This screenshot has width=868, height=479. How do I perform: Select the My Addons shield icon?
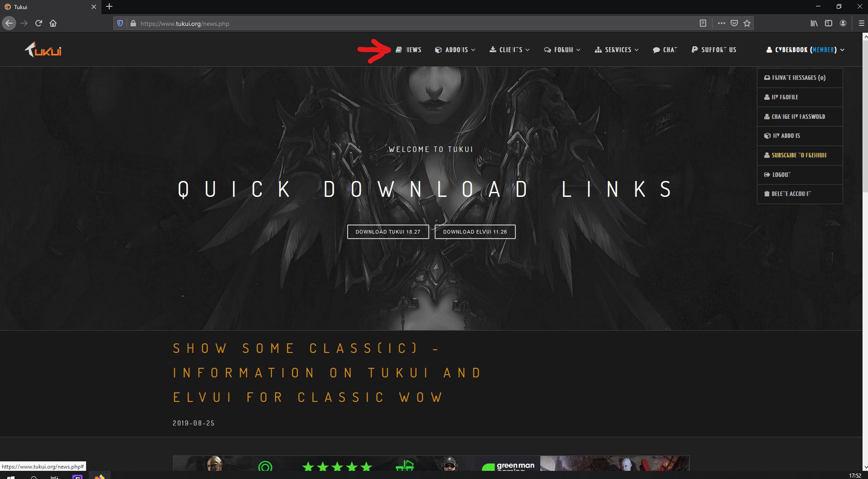[x=767, y=136]
